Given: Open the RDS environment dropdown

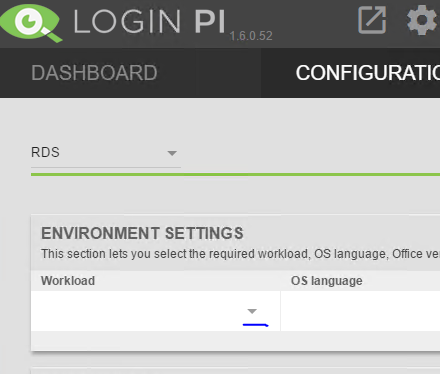Looking at the screenshot, I should (x=106, y=153).
